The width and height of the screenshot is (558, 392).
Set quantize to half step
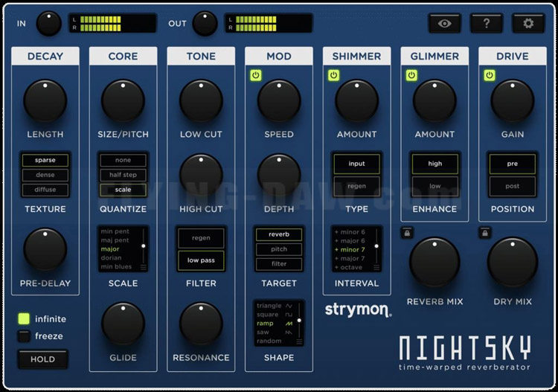[123, 175]
